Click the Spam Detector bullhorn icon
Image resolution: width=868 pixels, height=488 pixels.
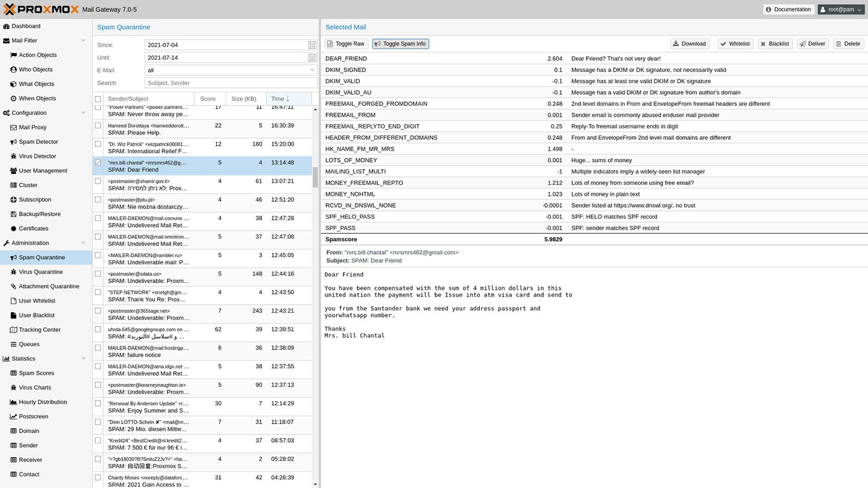click(13, 142)
